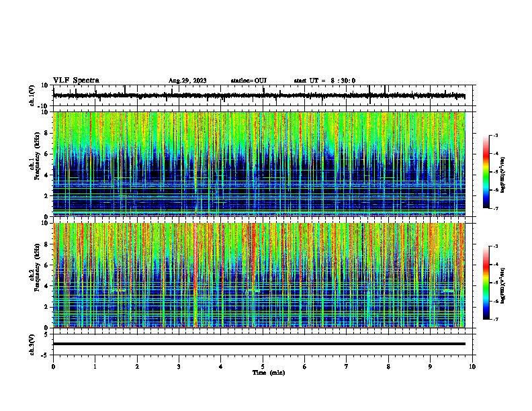The height and width of the screenshot is (411, 532).
Task: Click the thick black ch.3 voltage trace
Action: [259, 344]
